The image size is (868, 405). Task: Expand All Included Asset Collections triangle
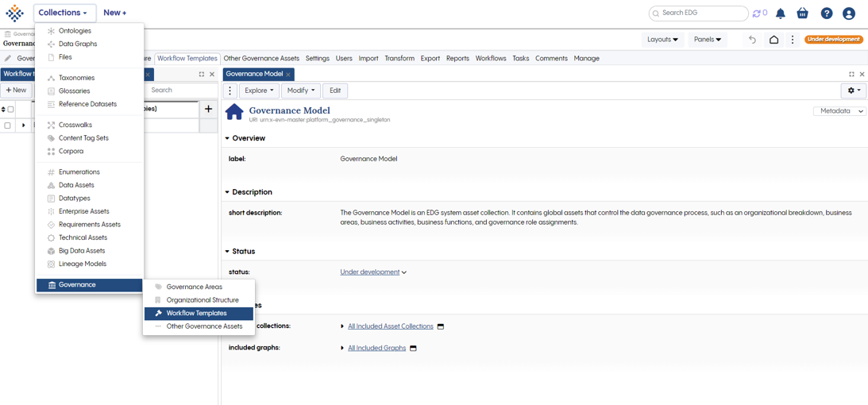click(342, 326)
